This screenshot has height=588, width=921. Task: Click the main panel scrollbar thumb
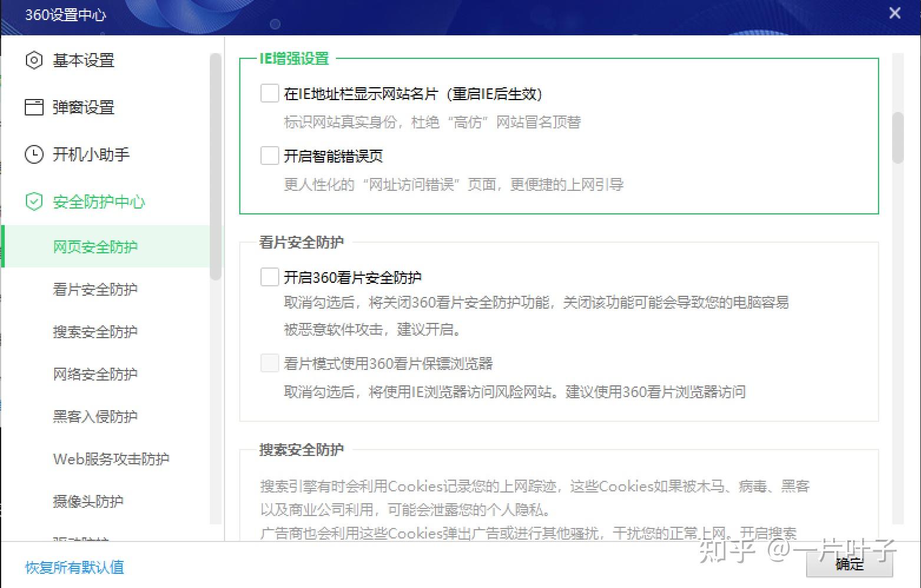pos(897,137)
